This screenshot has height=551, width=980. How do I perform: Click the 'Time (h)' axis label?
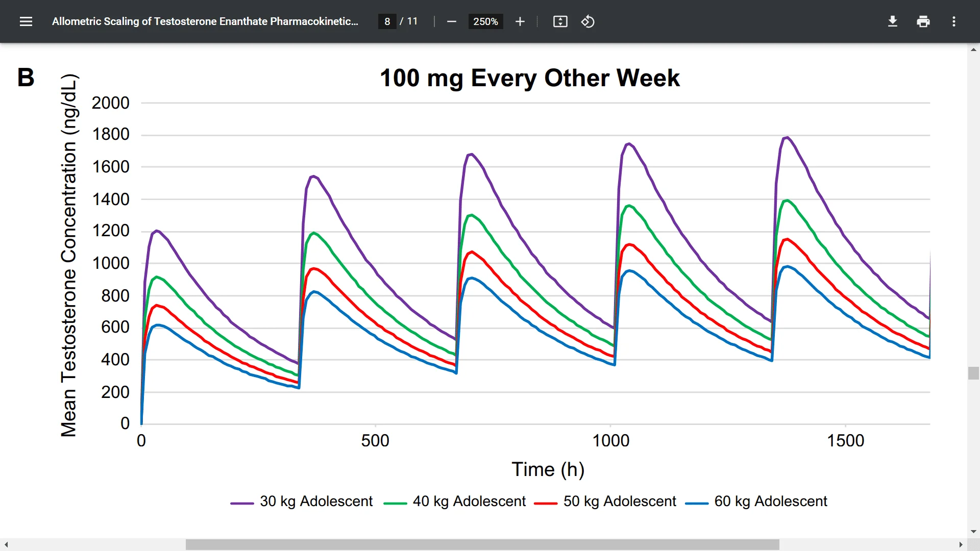[548, 469]
